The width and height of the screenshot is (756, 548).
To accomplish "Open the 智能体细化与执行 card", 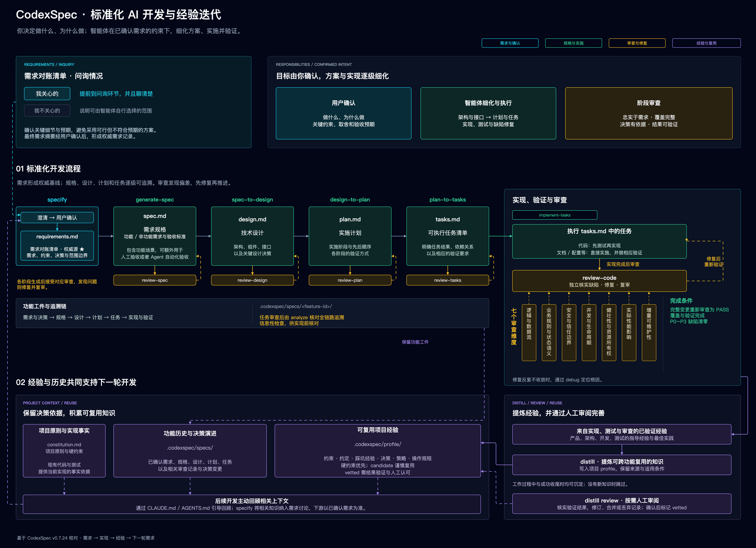I will coord(488,113).
